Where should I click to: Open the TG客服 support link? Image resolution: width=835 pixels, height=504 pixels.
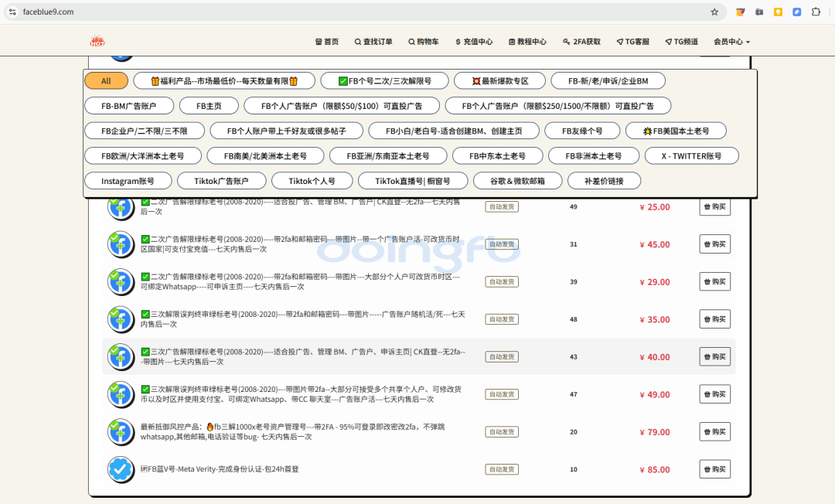[x=632, y=42]
